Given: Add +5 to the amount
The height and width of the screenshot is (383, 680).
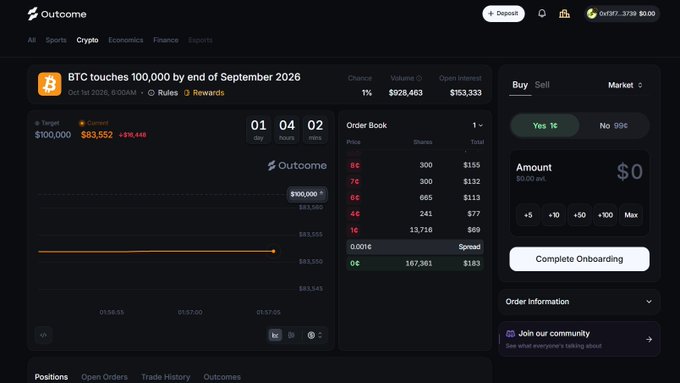Looking at the screenshot, I should tap(528, 215).
